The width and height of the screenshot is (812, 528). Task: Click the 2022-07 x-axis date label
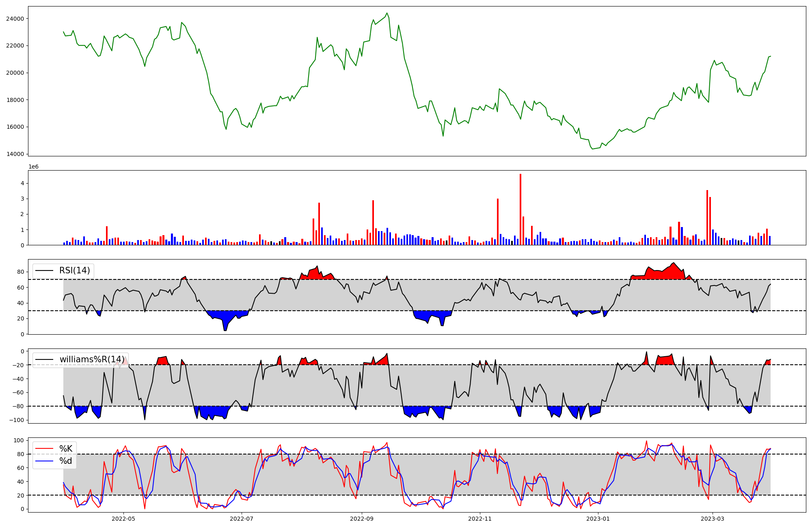(242, 519)
